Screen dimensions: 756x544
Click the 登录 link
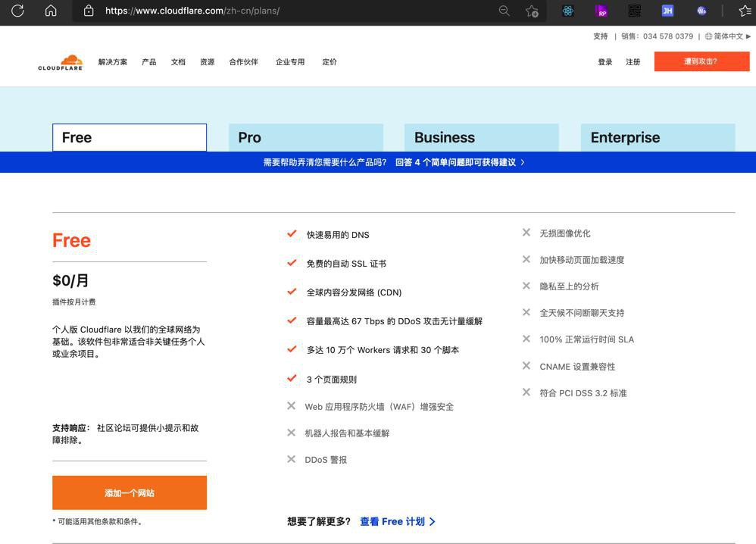tap(605, 61)
